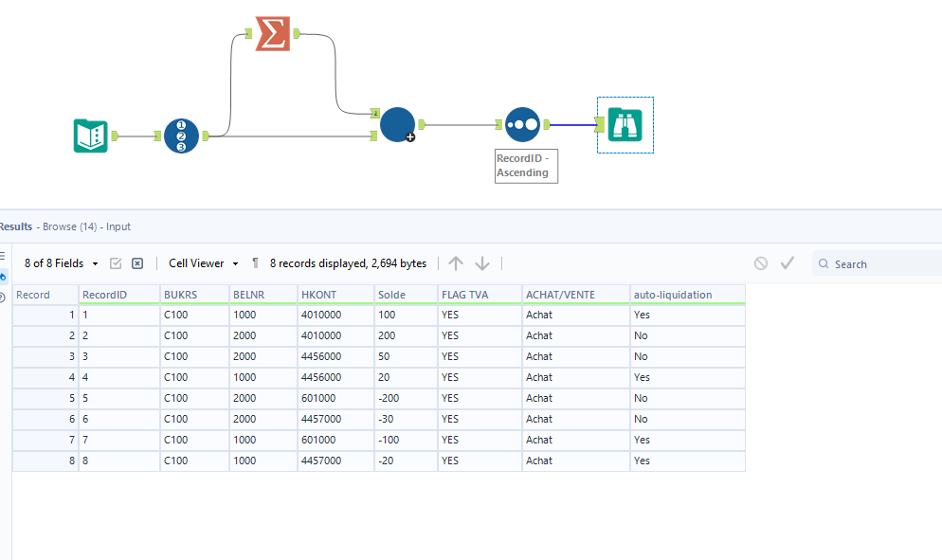942x560 pixels.
Task: Select the Union tool joining both streams
Action: click(x=397, y=124)
